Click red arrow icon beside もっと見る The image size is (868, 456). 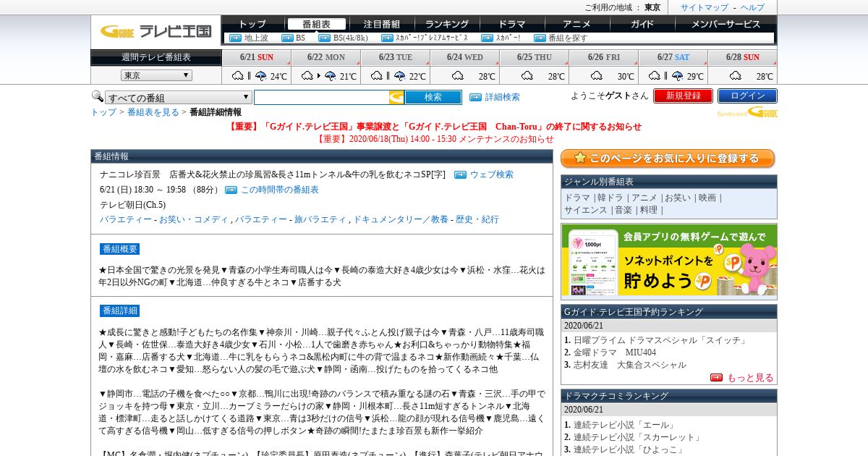tap(716, 377)
